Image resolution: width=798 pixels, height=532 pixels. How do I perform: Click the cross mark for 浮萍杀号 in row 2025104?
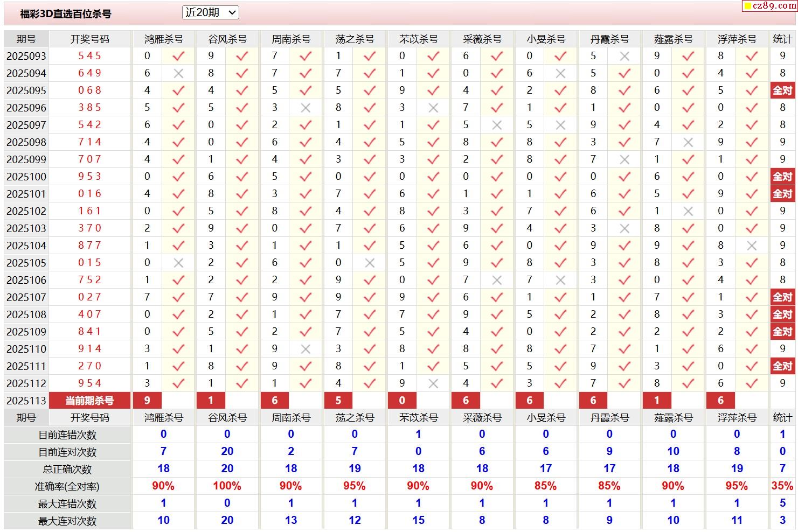[752, 246]
